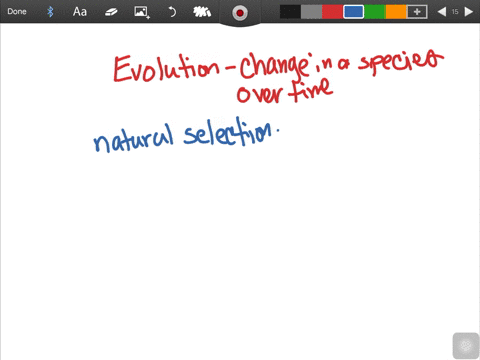The width and height of the screenshot is (480, 360).
Task: Insert an image with the picture icon
Action: (x=142, y=12)
